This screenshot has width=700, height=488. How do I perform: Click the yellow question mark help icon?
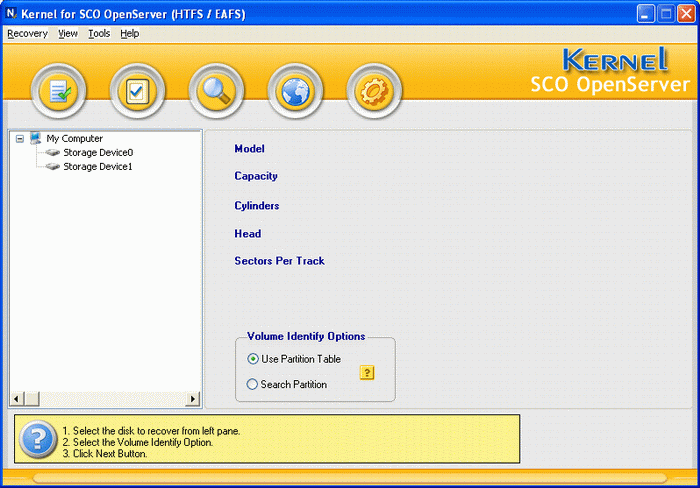[367, 372]
